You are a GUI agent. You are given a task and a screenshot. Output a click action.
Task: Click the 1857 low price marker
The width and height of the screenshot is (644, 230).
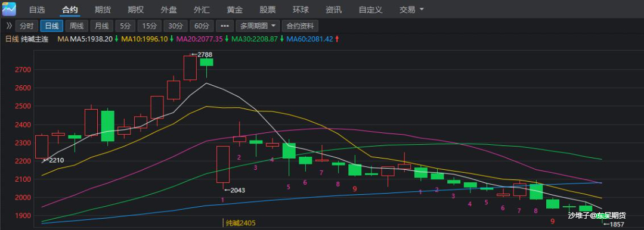[x=614, y=224]
